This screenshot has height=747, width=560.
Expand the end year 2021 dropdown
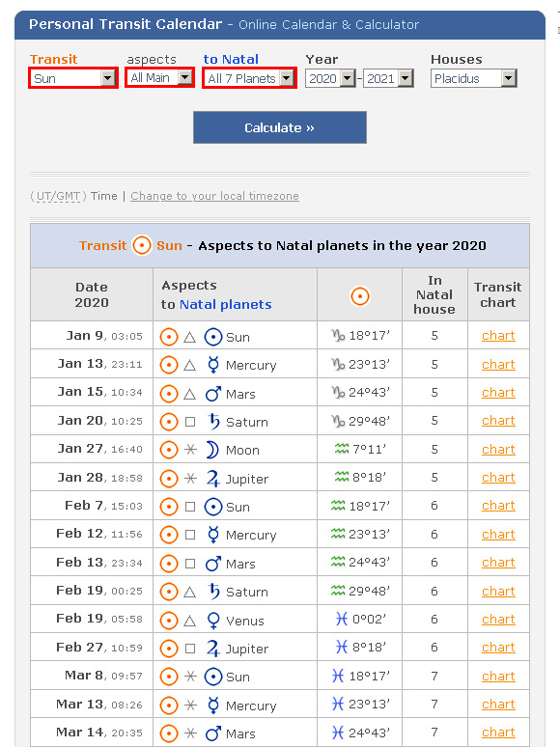click(x=388, y=78)
